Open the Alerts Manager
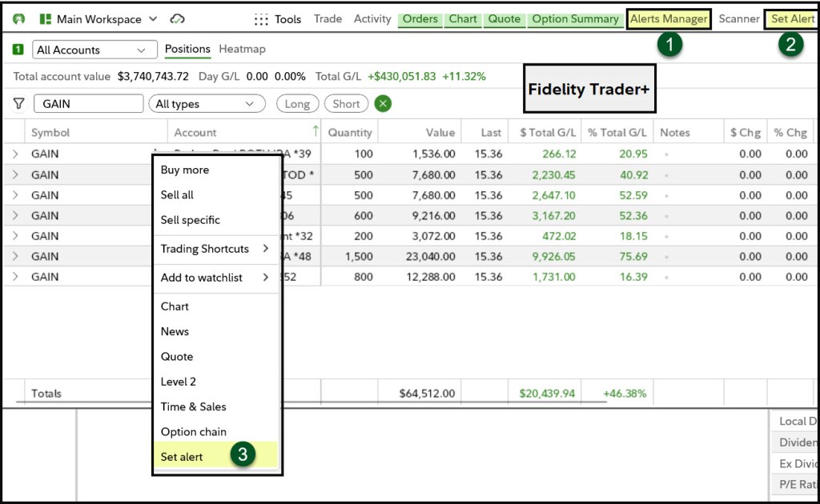The width and height of the screenshot is (820, 504). (669, 19)
